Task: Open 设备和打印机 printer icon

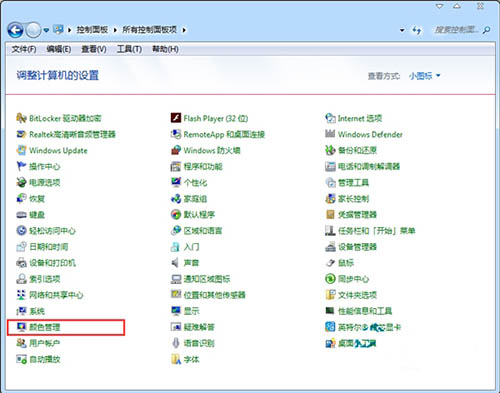Action: click(x=21, y=263)
